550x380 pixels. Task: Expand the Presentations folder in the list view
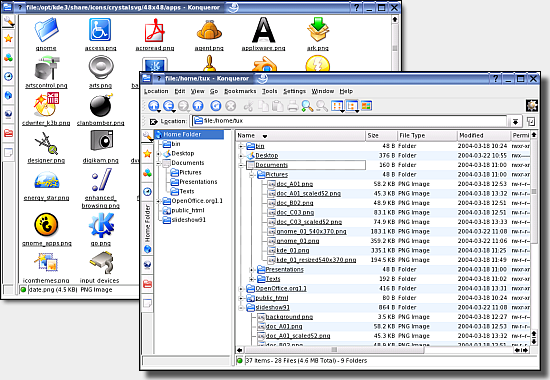pos(251,269)
